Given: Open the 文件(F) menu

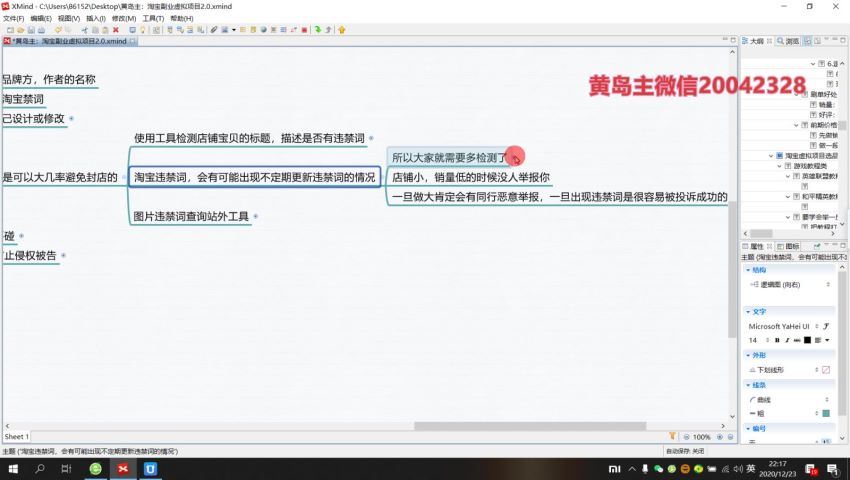Looking at the screenshot, I should (x=13, y=18).
